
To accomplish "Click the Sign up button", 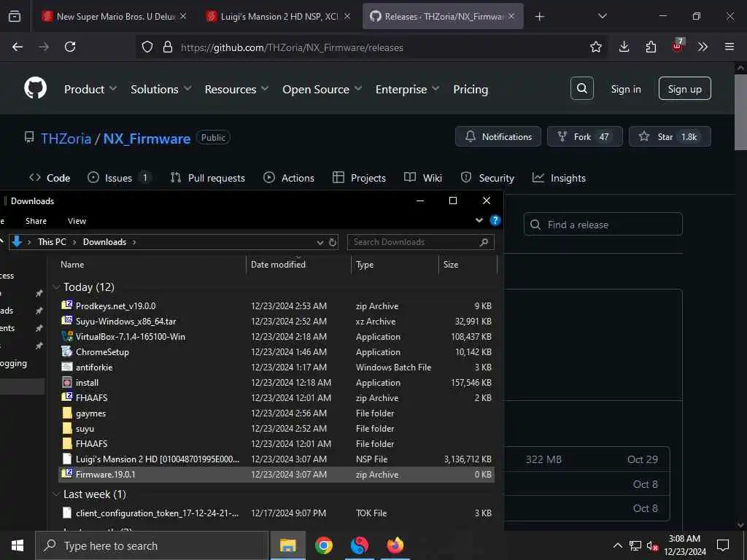I will (684, 88).
